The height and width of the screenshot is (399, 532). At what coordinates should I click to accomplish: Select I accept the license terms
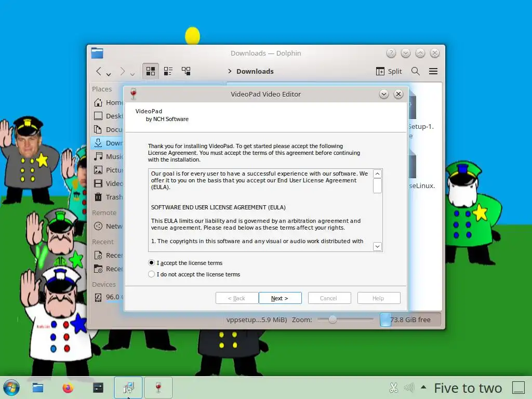pyautogui.click(x=185, y=263)
